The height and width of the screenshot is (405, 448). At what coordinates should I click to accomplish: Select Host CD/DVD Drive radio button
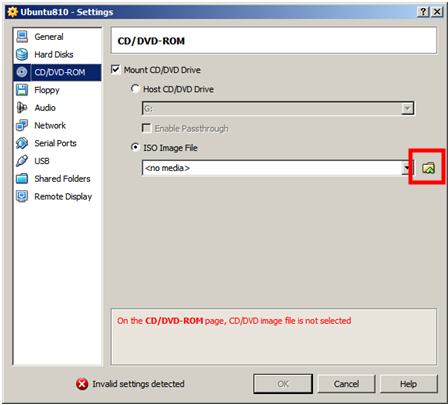coord(135,89)
